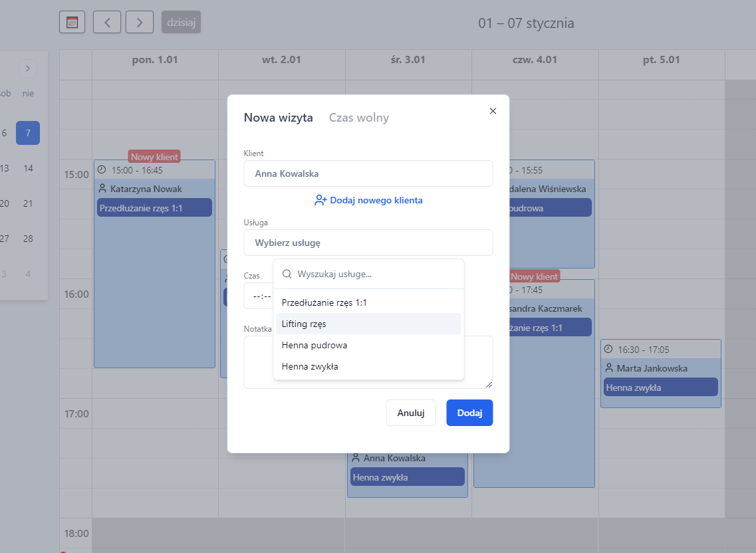
Task: Click Henna zwykła tag in Wednesday appointment
Action: (x=408, y=477)
